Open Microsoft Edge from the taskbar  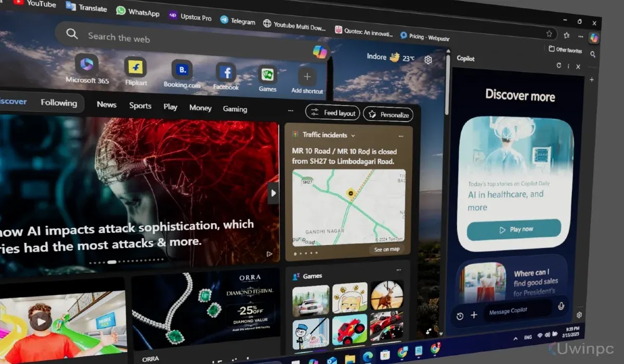(x=368, y=356)
